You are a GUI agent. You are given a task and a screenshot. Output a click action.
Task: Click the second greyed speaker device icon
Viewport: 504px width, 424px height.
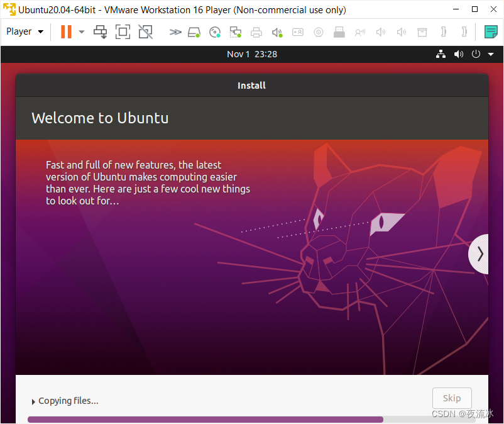[402, 32]
